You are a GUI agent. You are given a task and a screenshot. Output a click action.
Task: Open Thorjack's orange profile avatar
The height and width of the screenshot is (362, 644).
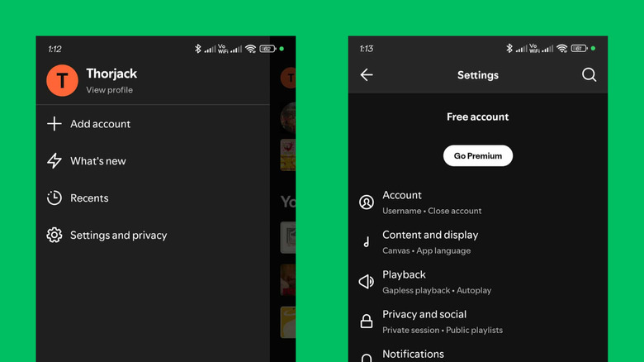62,80
